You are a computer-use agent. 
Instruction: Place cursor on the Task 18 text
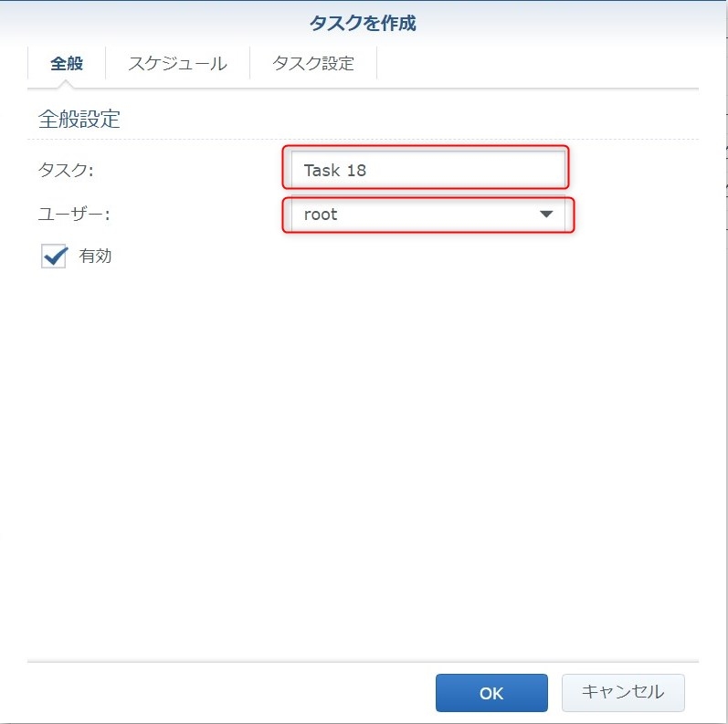click(334, 171)
